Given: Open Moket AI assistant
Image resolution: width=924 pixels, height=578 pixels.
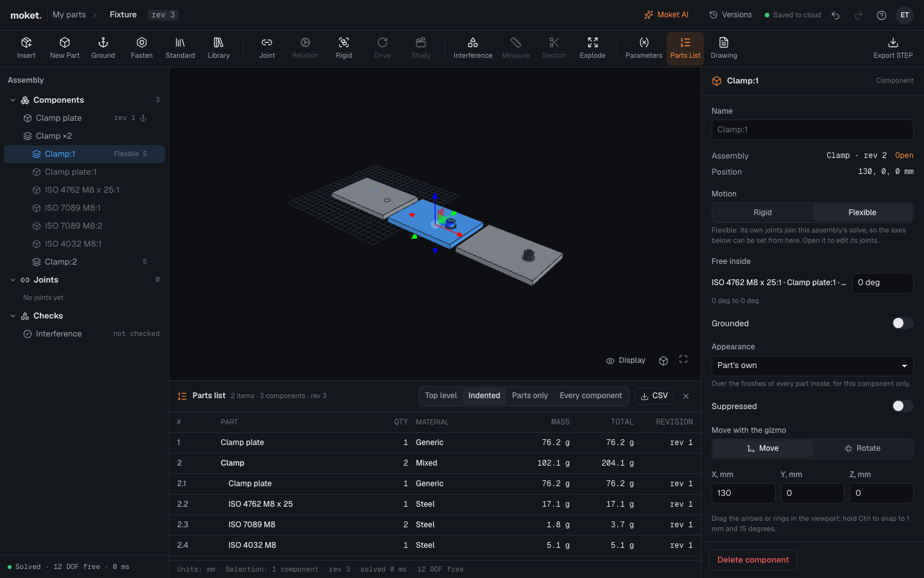Looking at the screenshot, I should (666, 15).
